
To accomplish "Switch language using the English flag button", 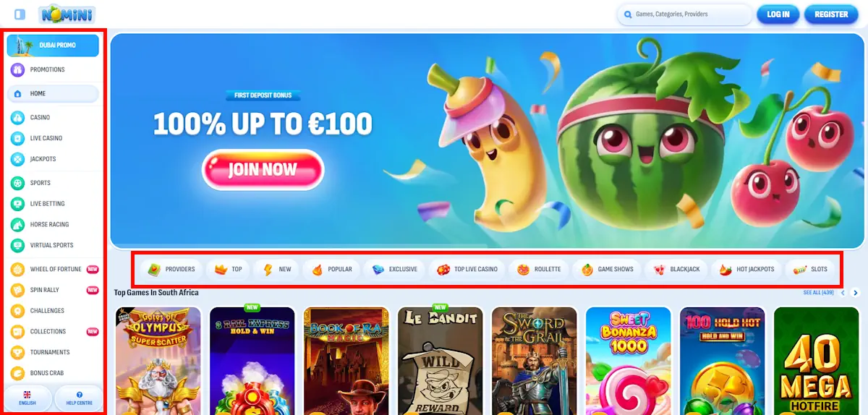I will [x=27, y=398].
